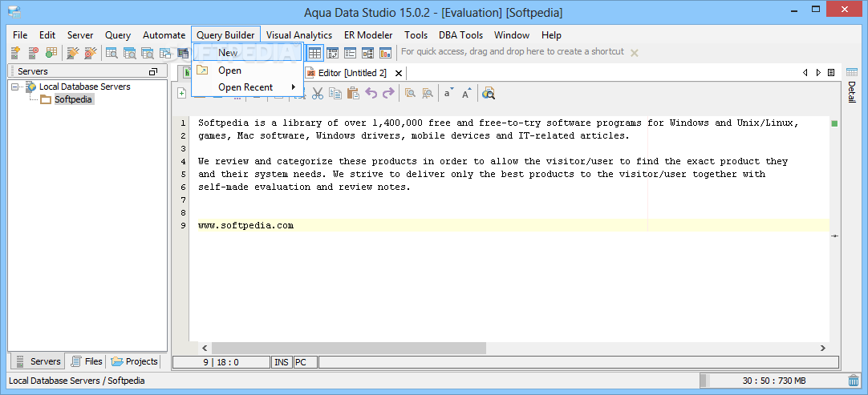Undock the Servers panel
The height and width of the screenshot is (395, 868).
point(153,72)
